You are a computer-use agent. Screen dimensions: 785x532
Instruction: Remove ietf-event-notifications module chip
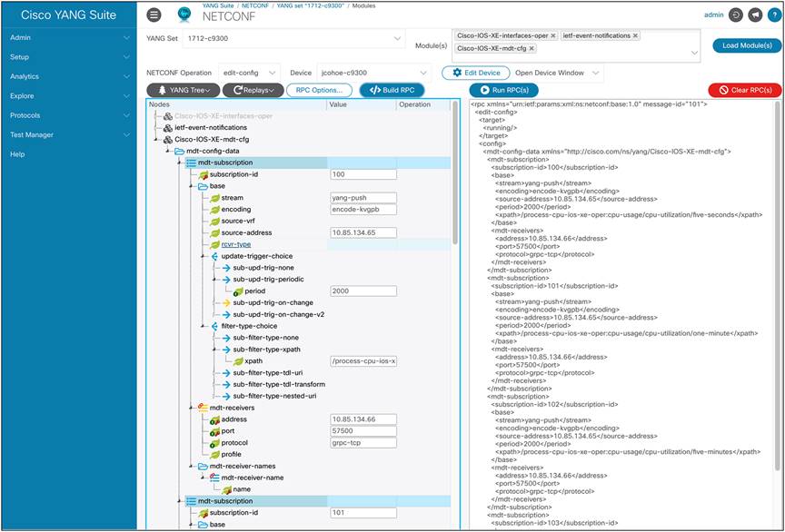coord(635,35)
